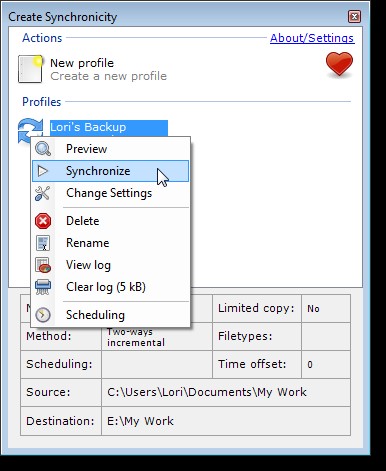Click the red heart donate icon
The width and height of the screenshot is (386, 471).
(x=339, y=64)
